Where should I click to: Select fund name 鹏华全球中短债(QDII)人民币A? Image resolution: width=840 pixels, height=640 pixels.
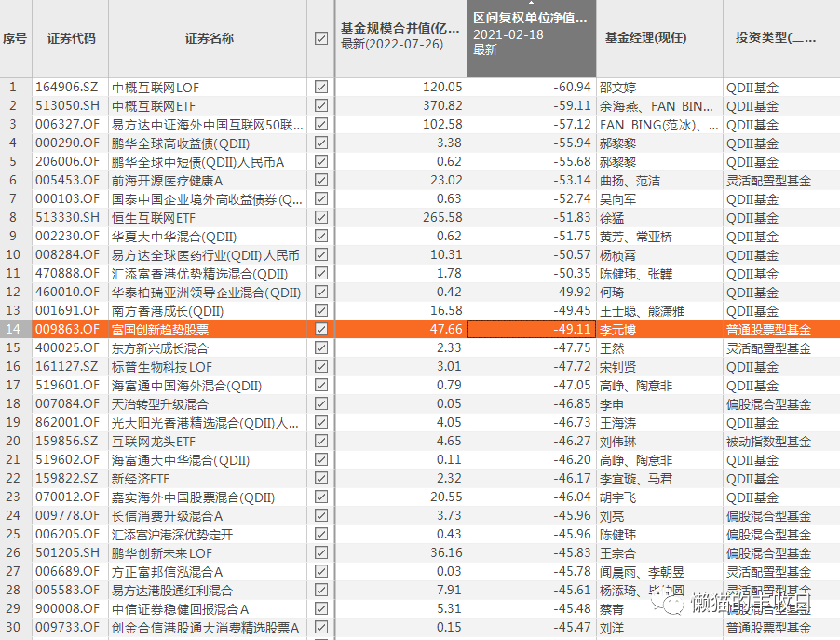click(x=197, y=162)
